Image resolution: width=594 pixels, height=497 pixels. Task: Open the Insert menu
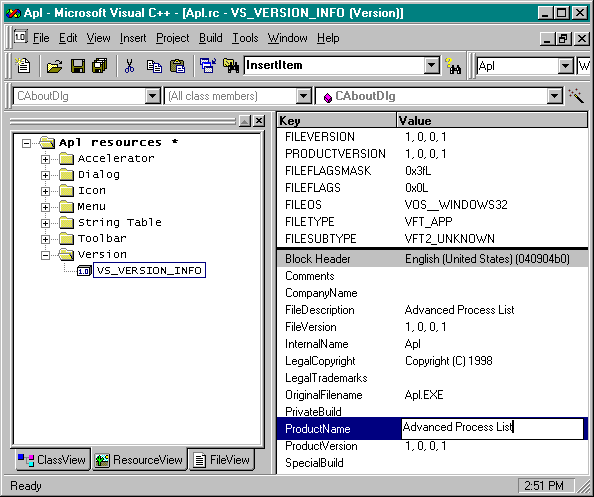click(x=133, y=38)
